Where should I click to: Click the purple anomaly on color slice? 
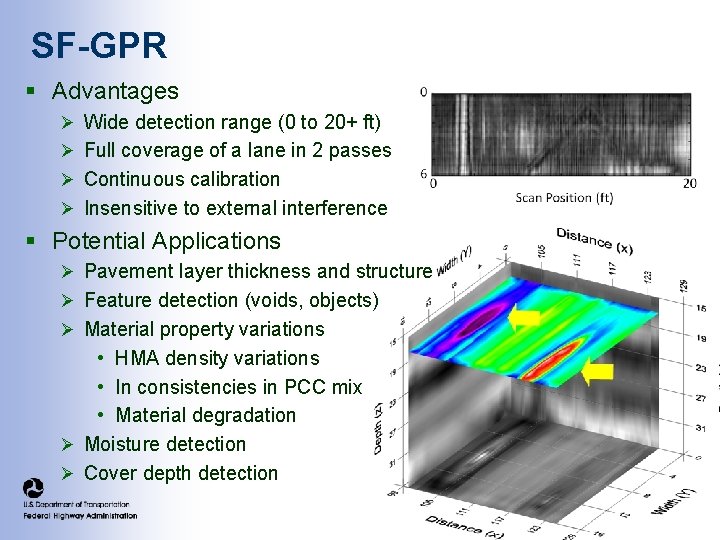click(x=480, y=320)
